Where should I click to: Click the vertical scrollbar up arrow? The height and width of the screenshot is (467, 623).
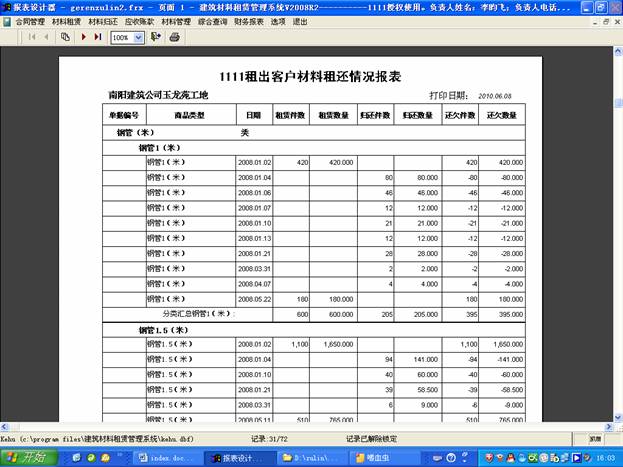coord(616,53)
